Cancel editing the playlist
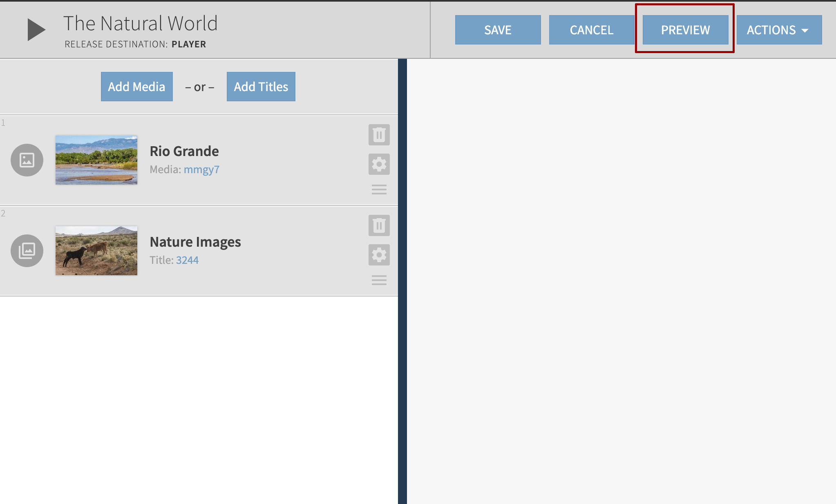This screenshot has width=836, height=504. click(x=591, y=29)
